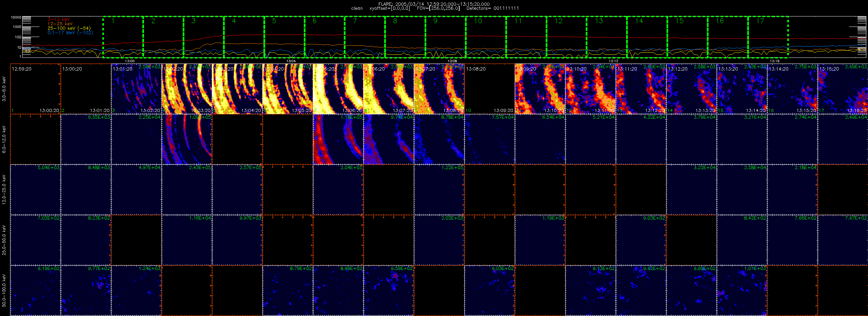Click the 25.0-50.0 keV row label
The height and width of the screenshot is (316, 868).
4,240
